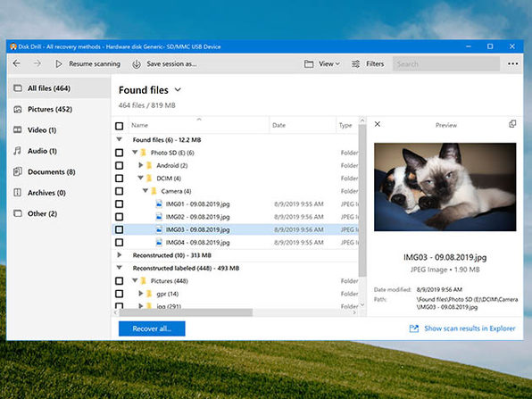Select All files (464) in sidebar

tap(59, 88)
